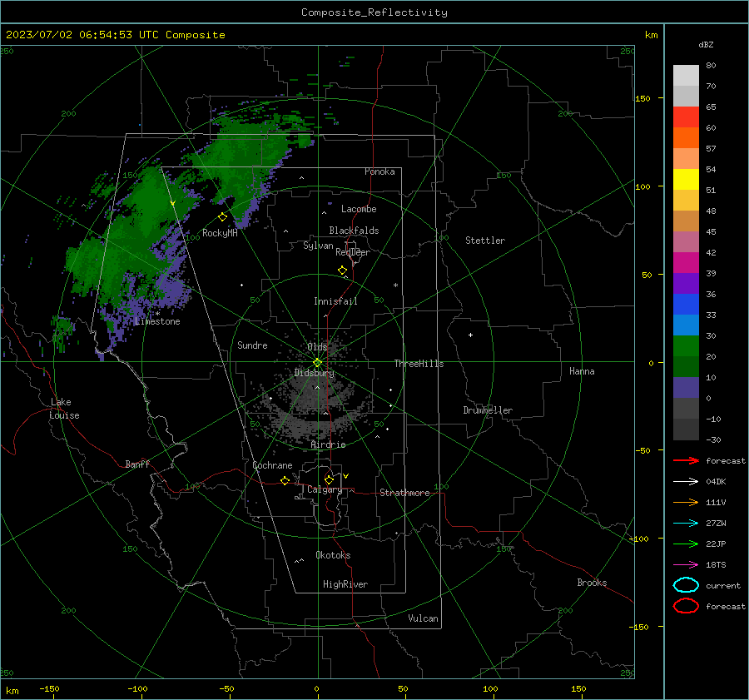
Task: Click the yellow diamond marker above Calgary
Action: [x=329, y=479]
